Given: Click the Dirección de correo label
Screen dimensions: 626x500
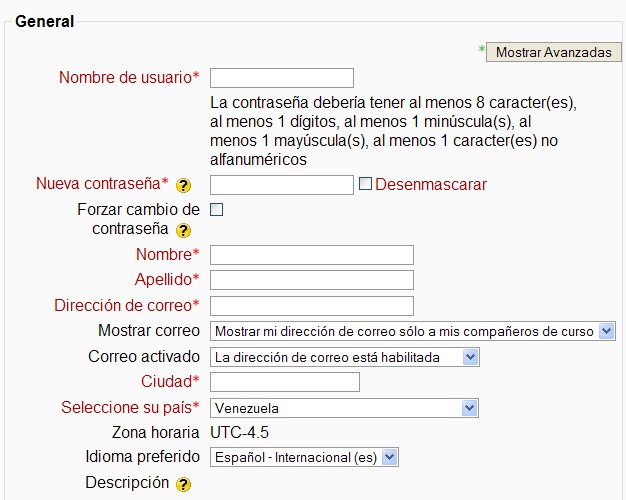Looking at the screenshot, I should point(123,306).
